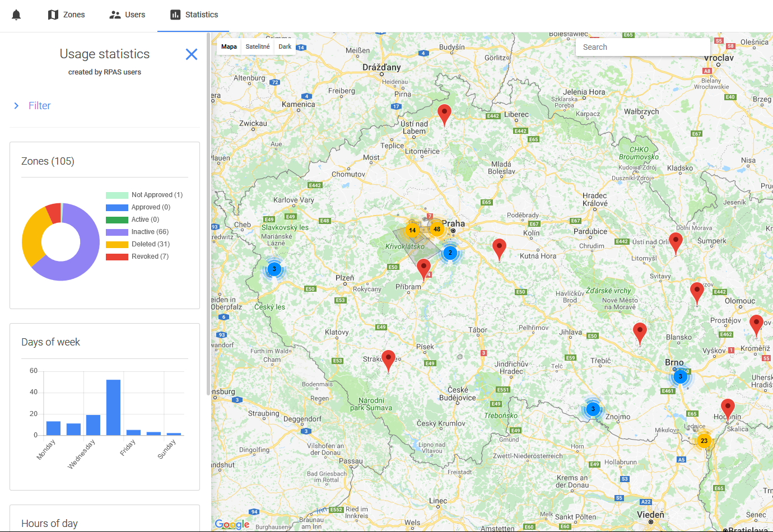773x532 pixels.
Task: Open the cluster marker labeled 48
Action: click(437, 228)
